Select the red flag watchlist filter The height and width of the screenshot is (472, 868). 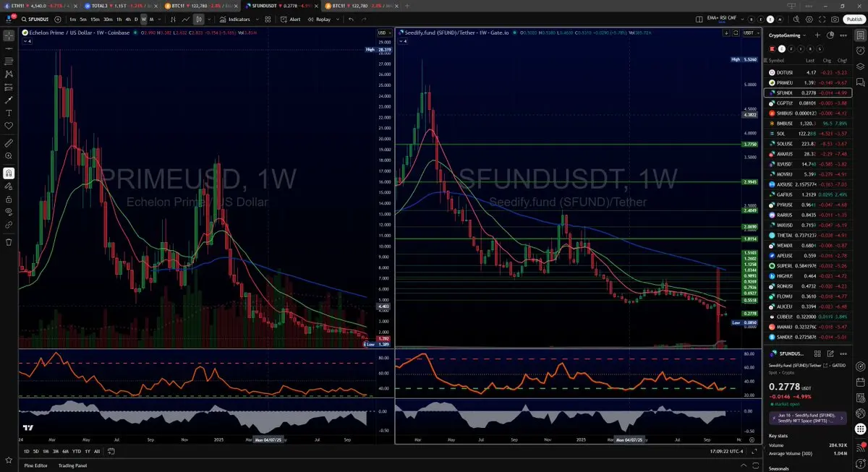click(771, 48)
